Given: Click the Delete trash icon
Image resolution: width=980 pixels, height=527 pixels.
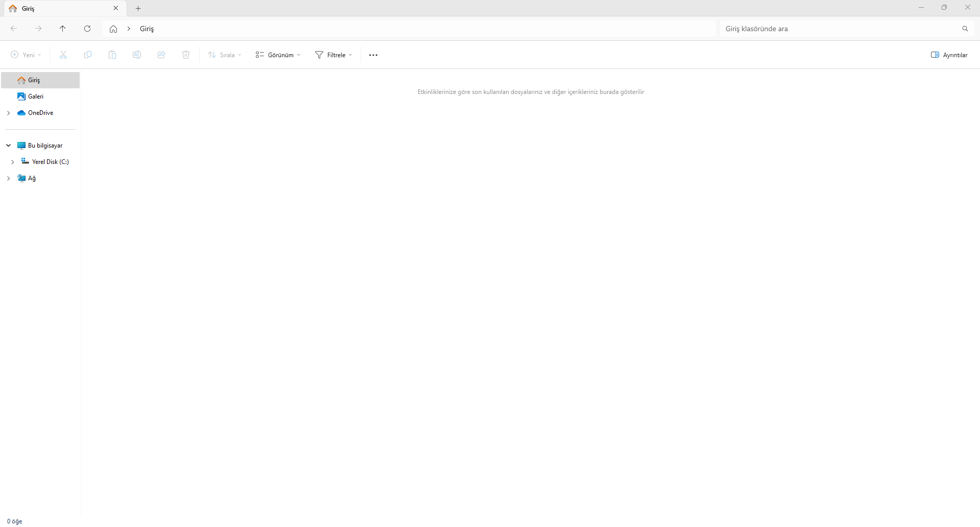Looking at the screenshot, I should tap(186, 55).
